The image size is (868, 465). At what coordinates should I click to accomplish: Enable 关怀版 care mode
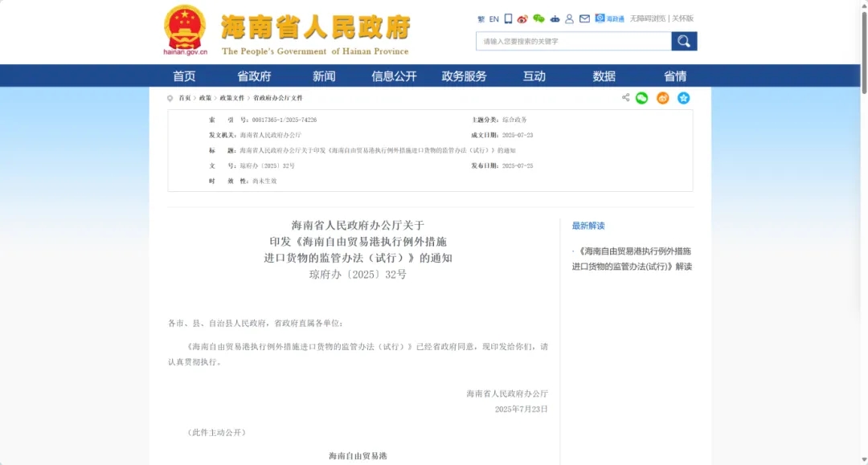tap(682, 18)
